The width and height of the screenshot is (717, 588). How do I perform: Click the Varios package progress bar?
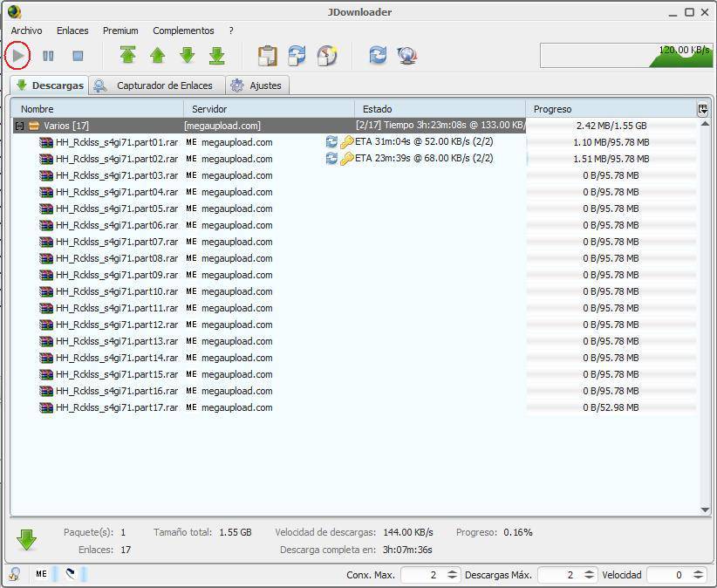click(x=611, y=126)
